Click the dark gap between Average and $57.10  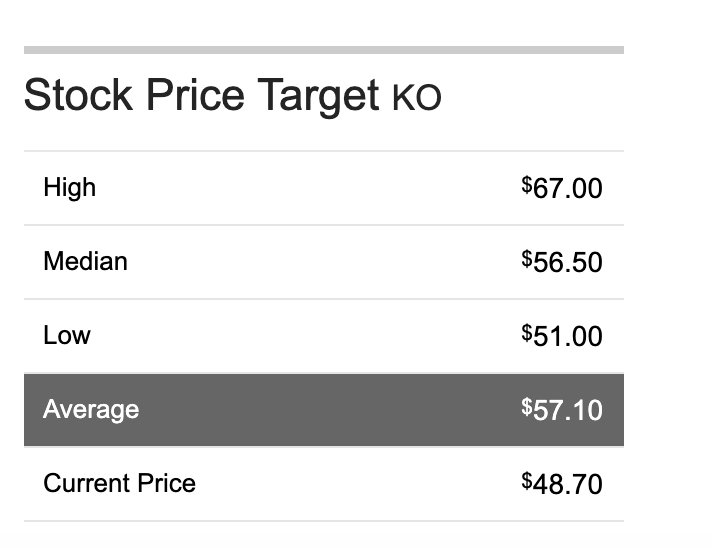[x=330, y=410]
